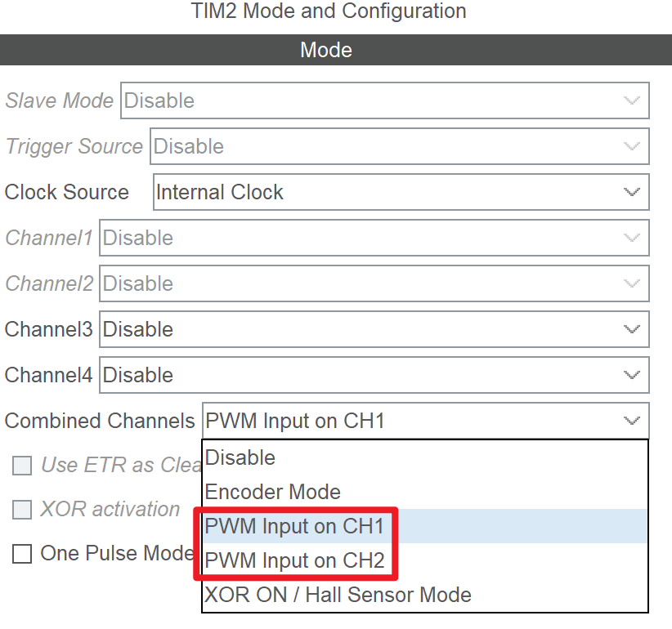Click the Slave Mode dropdown chevron
This screenshot has height=629, width=672.
coord(631,100)
